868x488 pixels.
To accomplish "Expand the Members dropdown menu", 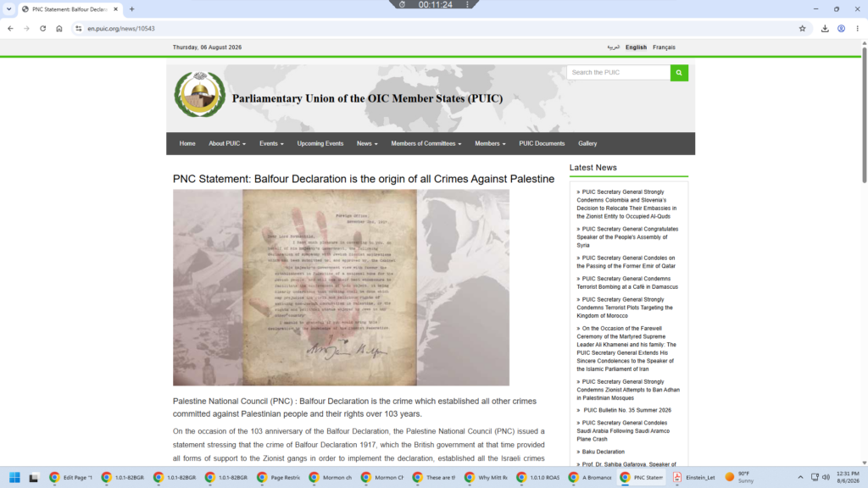I will [490, 143].
